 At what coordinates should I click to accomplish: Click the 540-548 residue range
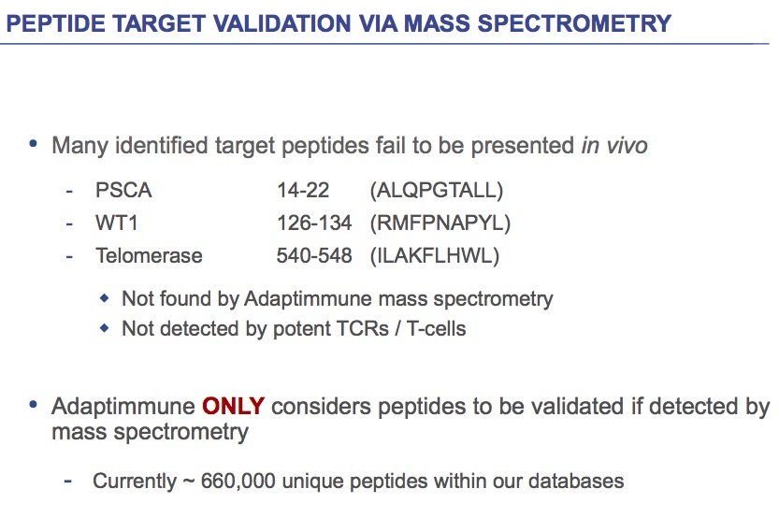(314, 255)
